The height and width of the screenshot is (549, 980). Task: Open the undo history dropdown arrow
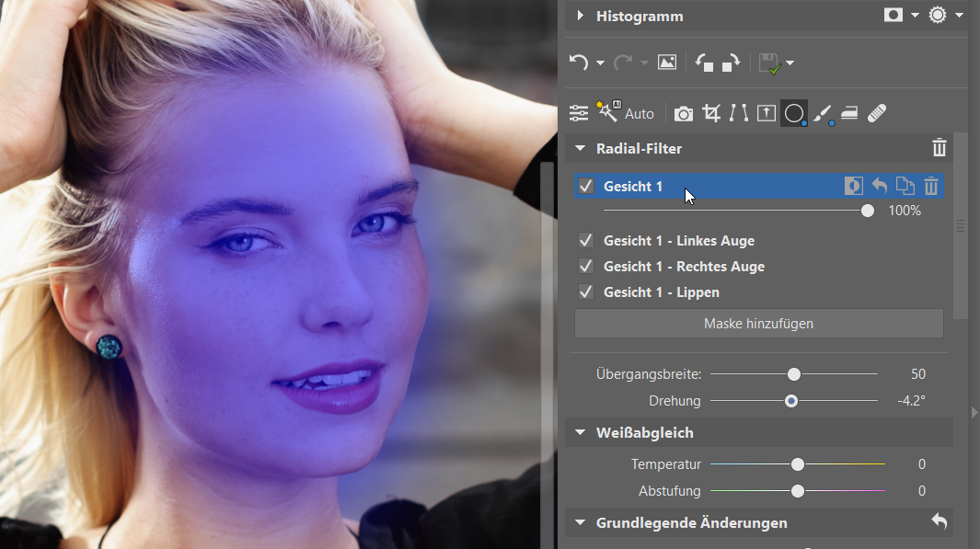(600, 63)
